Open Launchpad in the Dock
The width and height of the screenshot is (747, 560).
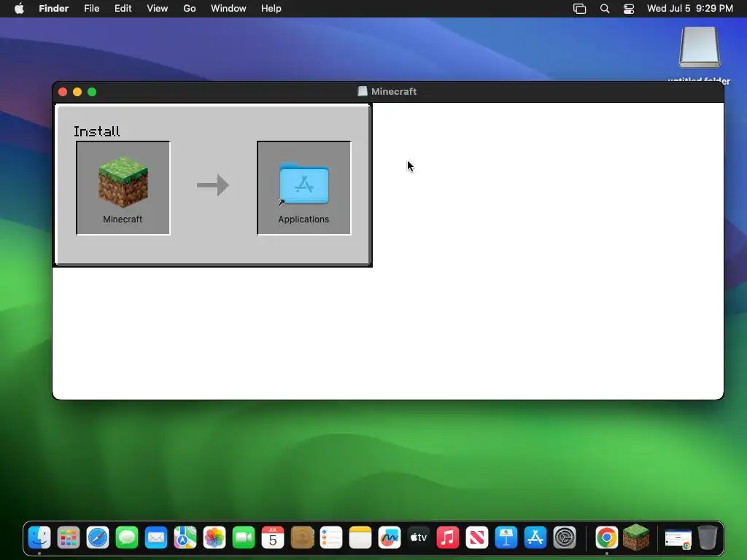point(69,537)
